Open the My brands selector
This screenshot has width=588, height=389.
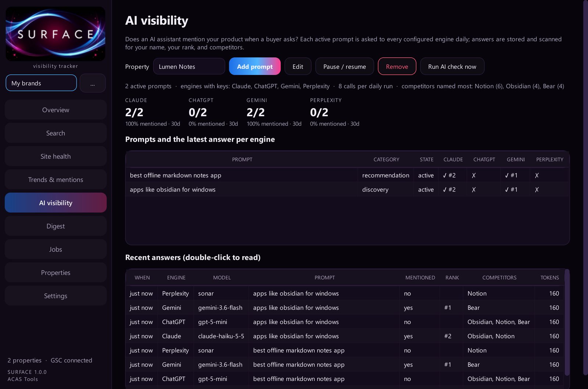[x=41, y=83]
